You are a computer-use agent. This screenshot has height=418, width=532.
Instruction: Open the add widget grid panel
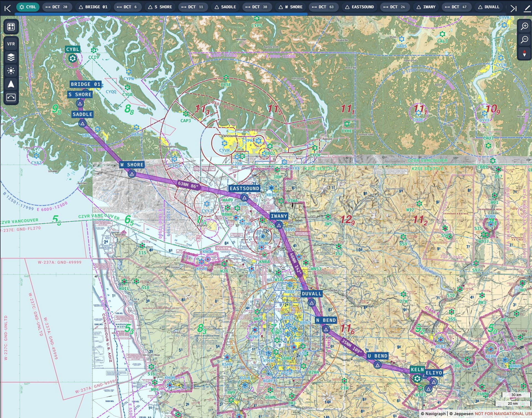point(11,27)
